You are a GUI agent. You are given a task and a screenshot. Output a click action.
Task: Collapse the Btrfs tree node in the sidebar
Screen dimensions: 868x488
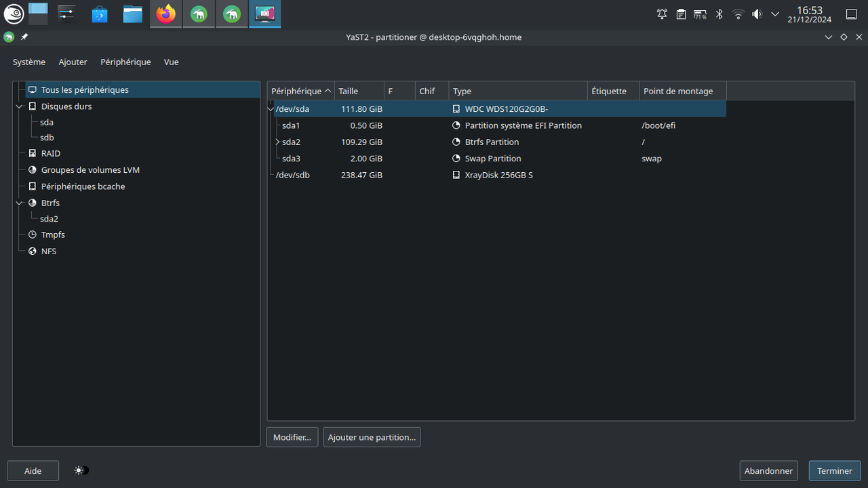pyautogui.click(x=19, y=203)
